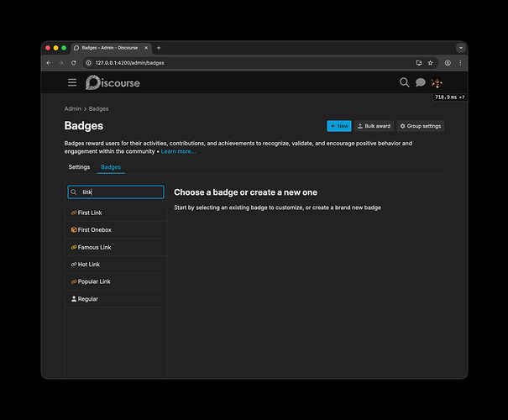Click the Famous Link badge icon
The height and width of the screenshot is (420, 508).
74,247
